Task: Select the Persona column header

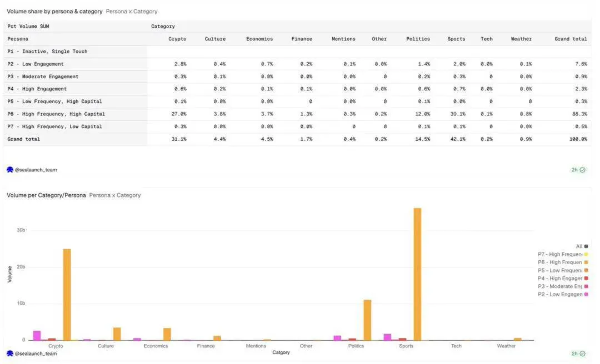Action: pyautogui.click(x=18, y=39)
